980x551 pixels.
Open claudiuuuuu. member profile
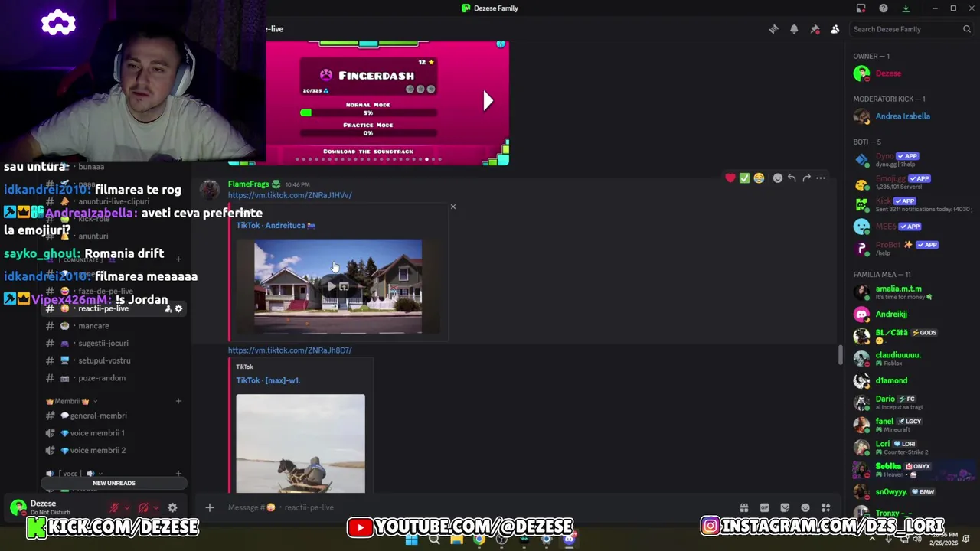pyautogui.click(x=911, y=358)
